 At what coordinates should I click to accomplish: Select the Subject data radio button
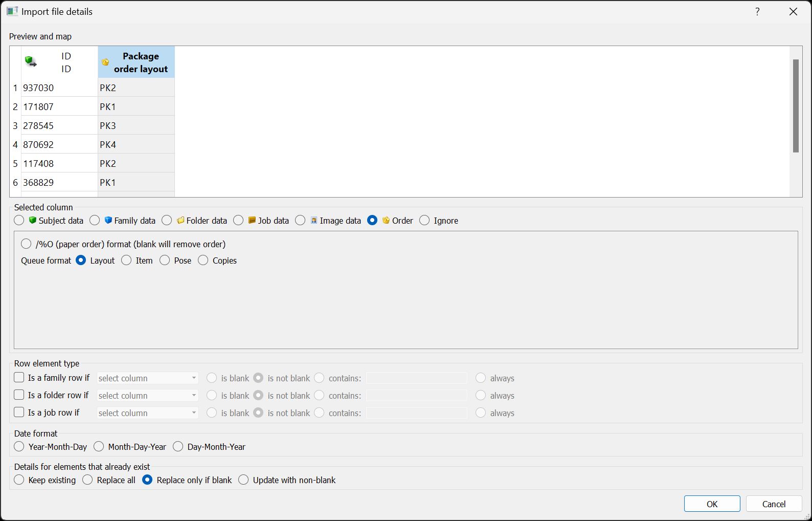click(x=19, y=220)
